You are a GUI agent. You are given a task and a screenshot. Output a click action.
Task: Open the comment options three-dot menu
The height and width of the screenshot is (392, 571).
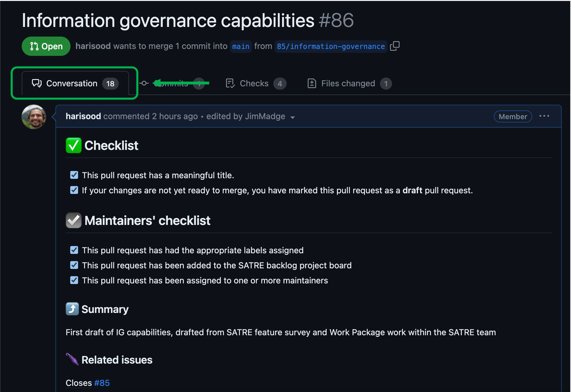point(544,116)
